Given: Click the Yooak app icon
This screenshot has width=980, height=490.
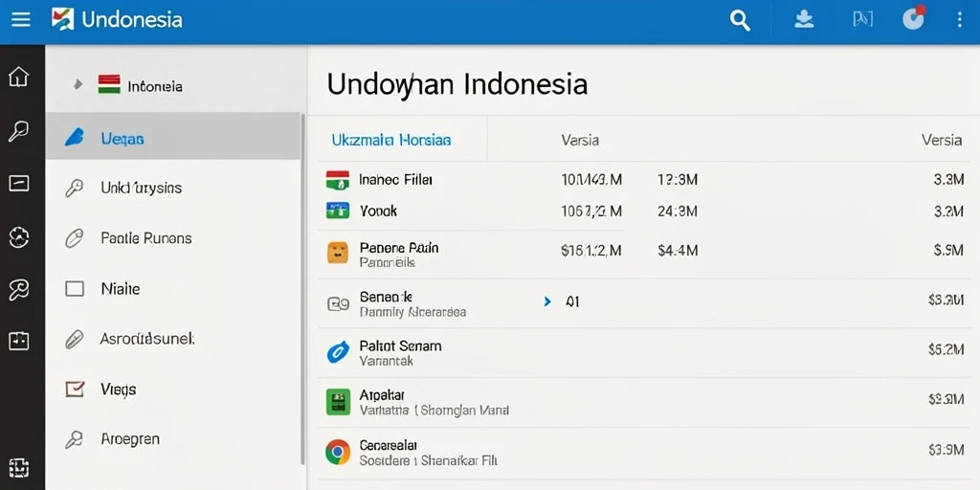Looking at the screenshot, I should (338, 211).
